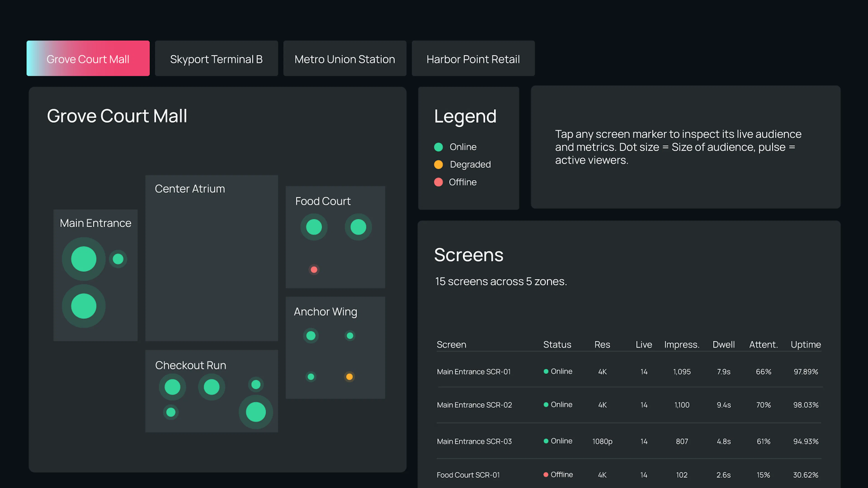Sort table by Live column header

pos(644,345)
